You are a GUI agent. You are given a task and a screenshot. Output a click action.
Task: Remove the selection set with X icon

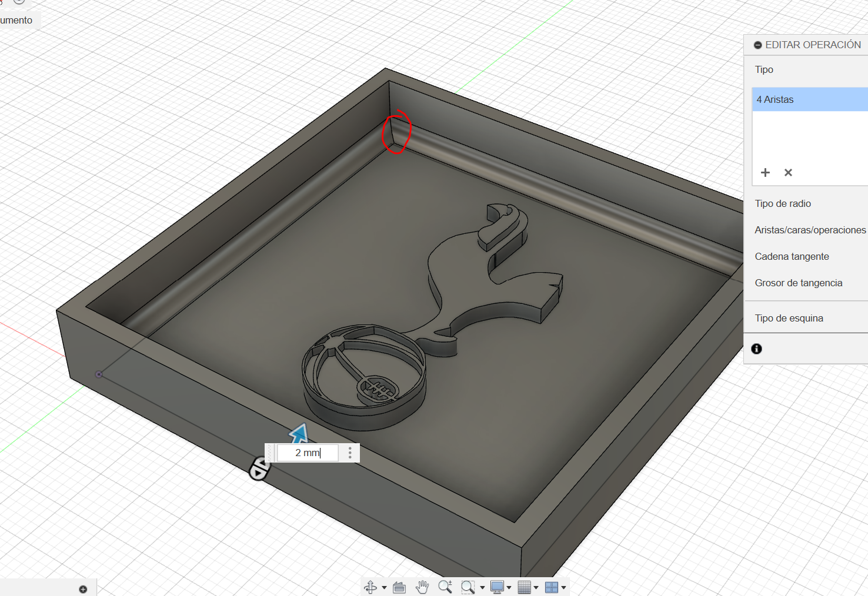[x=788, y=172]
